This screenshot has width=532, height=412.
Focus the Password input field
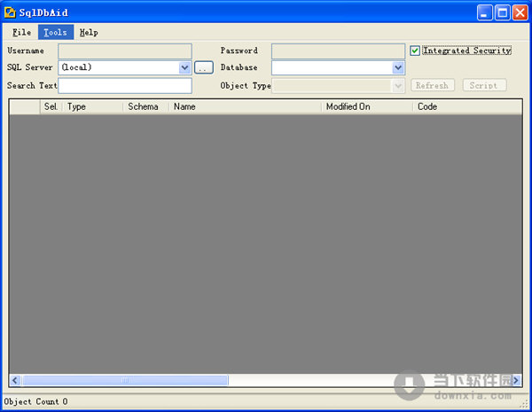tap(339, 51)
